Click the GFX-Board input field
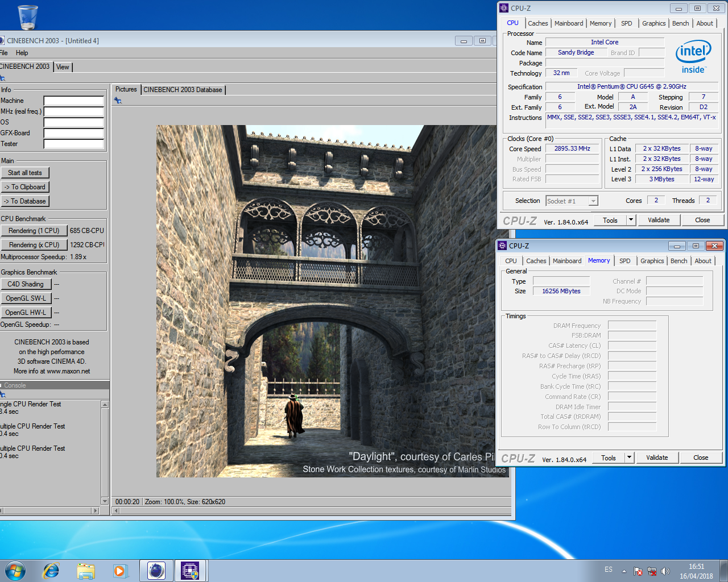Viewport: 728px width, 582px height. (x=74, y=133)
